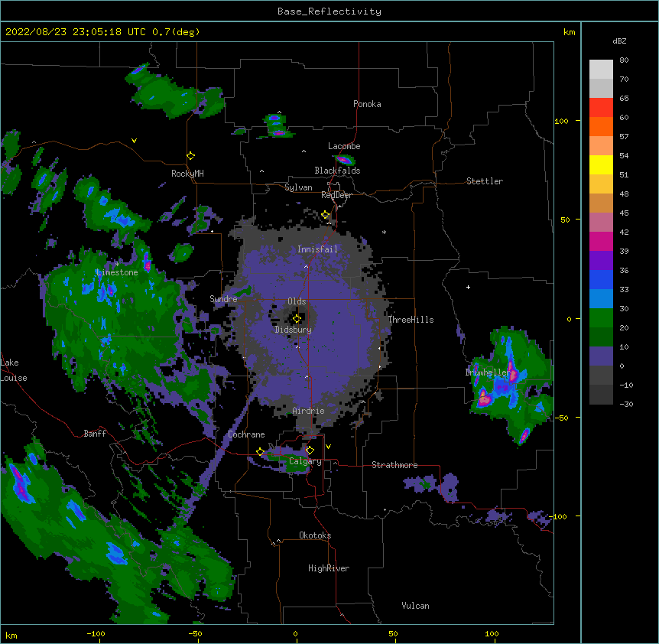Click the 80 value on the dBZ legend
The image size is (659, 644).
[624, 60]
